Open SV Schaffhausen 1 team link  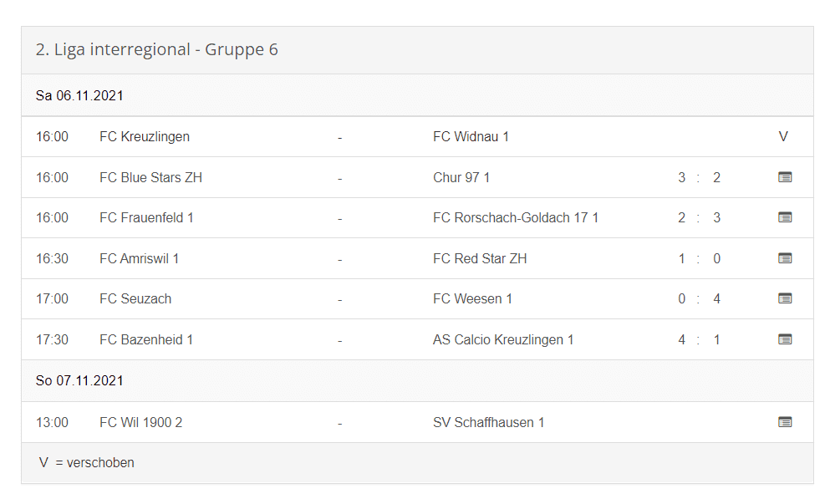tap(488, 422)
